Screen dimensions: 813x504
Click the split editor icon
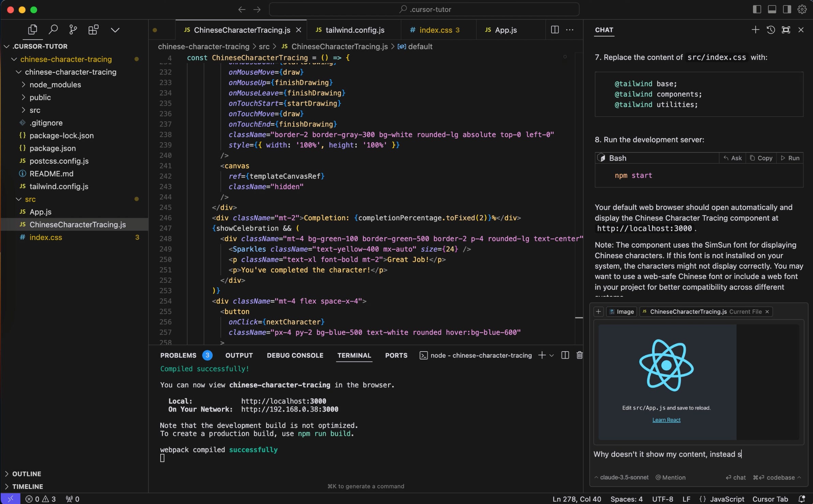[x=555, y=30]
